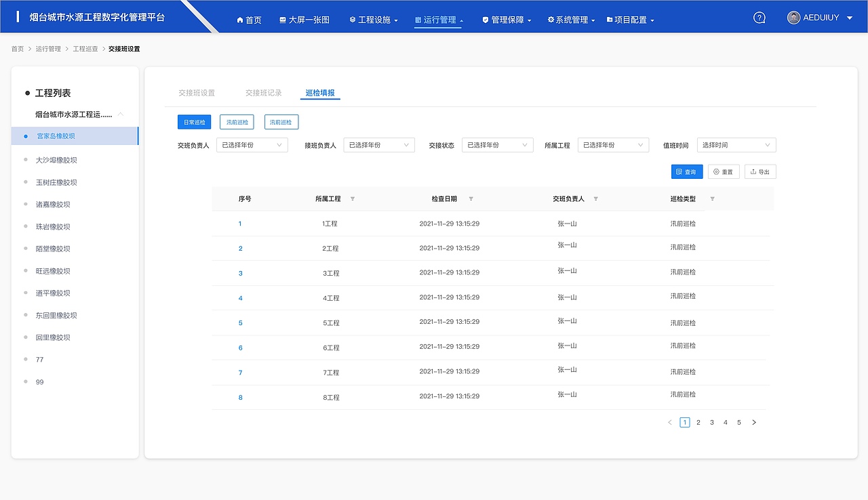Open the 大屏一张图 menu item
The image size is (868, 500).
tap(304, 20)
